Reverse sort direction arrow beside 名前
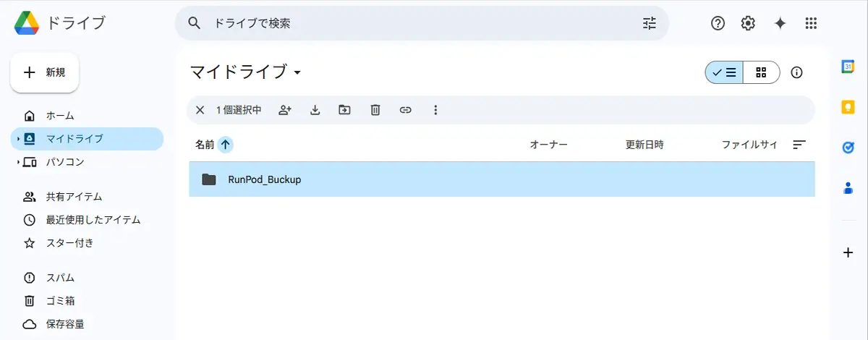 [226, 145]
